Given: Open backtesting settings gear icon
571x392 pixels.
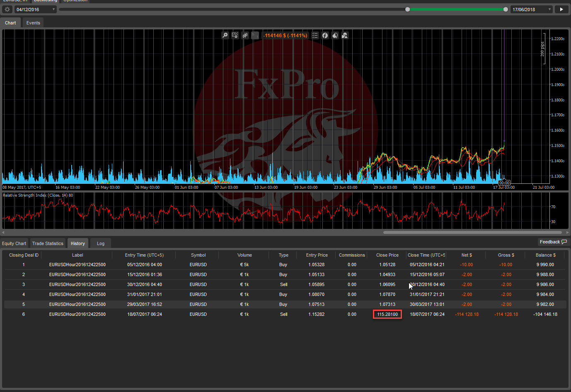Looking at the screenshot, I should [x=7, y=9].
